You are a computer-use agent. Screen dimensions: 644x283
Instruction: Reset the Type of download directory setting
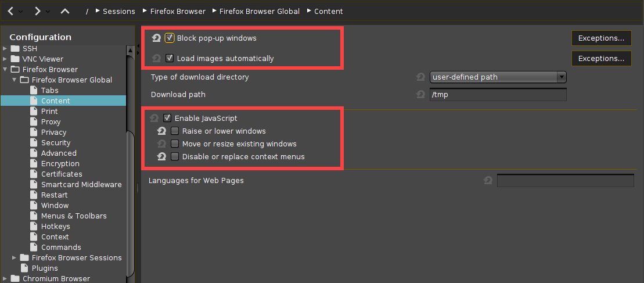click(421, 77)
